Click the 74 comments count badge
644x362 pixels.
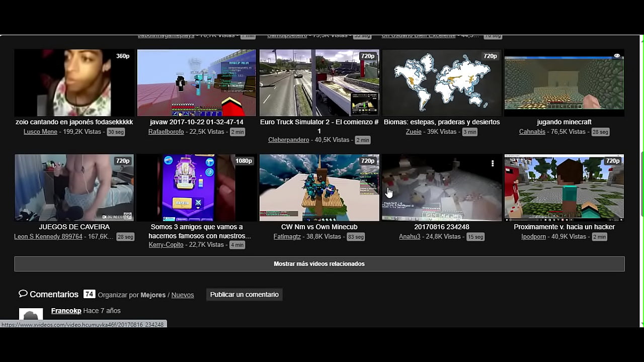tap(89, 294)
